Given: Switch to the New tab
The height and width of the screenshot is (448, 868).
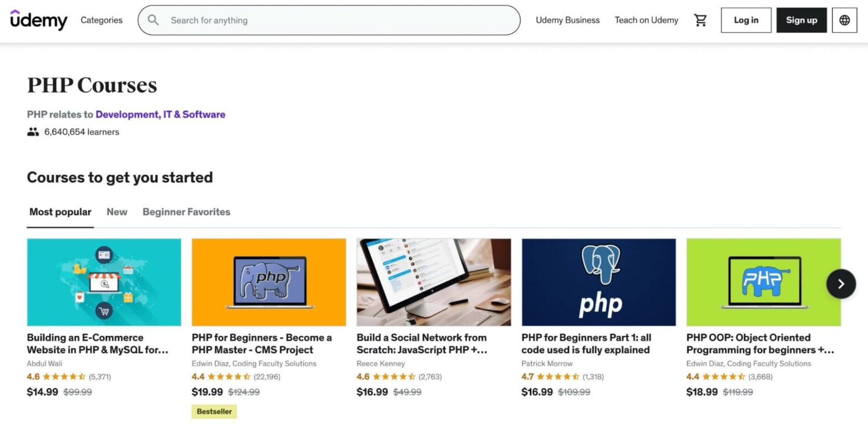Looking at the screenshot, I should coord(116,212).
